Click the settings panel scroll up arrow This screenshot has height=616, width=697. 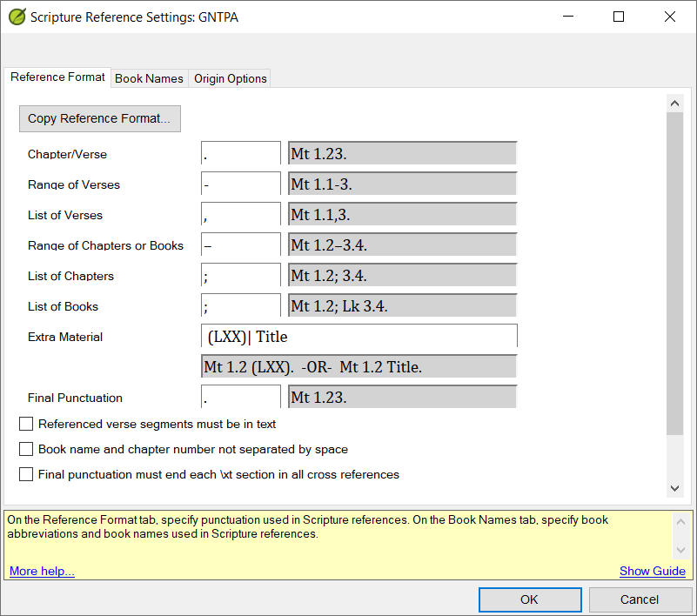click(674, 104)
